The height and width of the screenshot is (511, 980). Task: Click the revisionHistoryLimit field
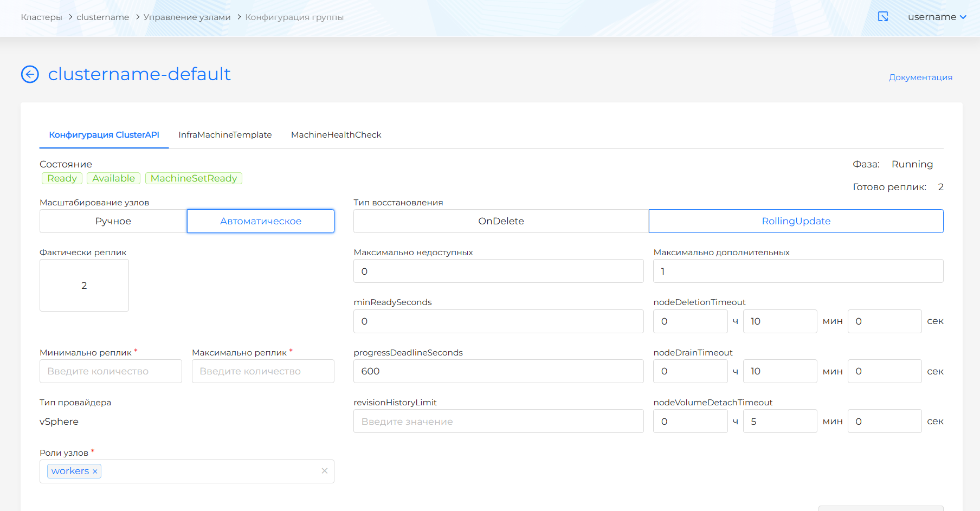tap(498, 421)
